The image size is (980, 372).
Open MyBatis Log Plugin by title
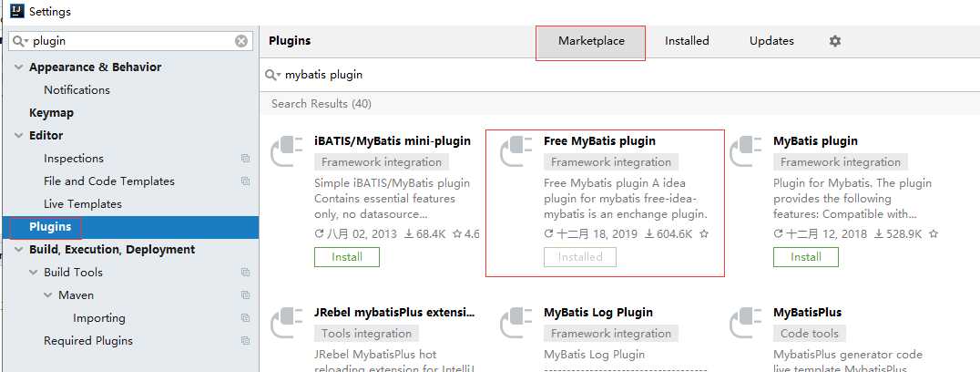coord(598,313)
